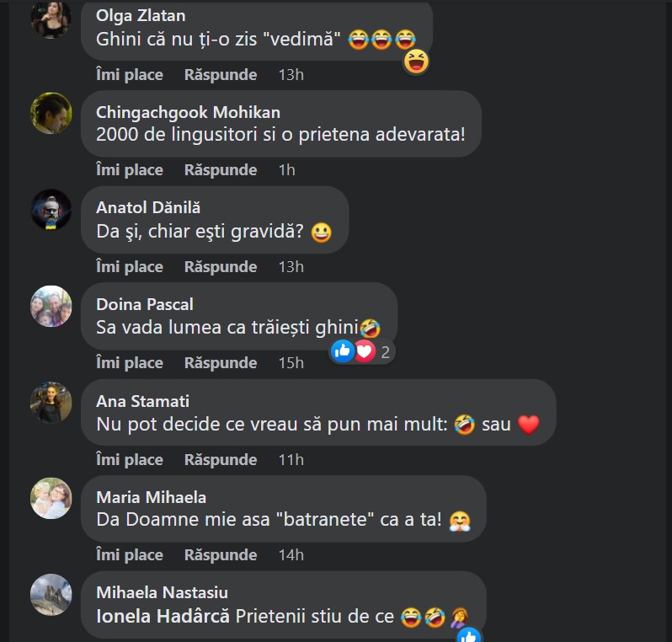
Task: Open Maria Mihaela's profile picture
Action: click(x=51, y=498)
